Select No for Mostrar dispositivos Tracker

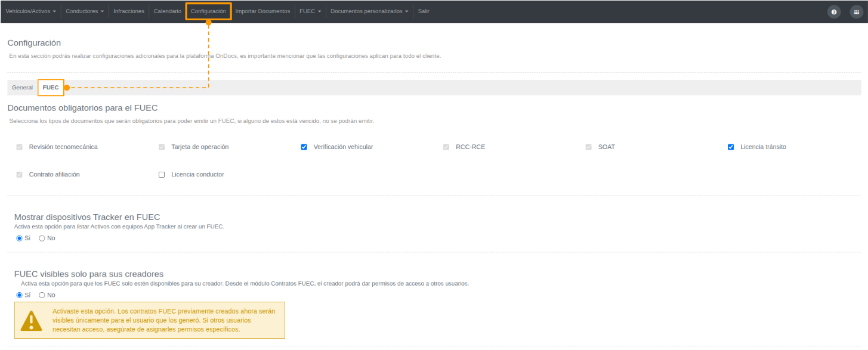click(42, 239)
